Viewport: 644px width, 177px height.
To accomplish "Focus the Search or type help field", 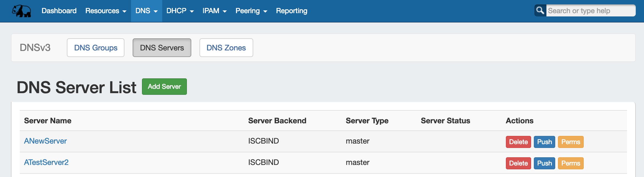I will point(590,11).
